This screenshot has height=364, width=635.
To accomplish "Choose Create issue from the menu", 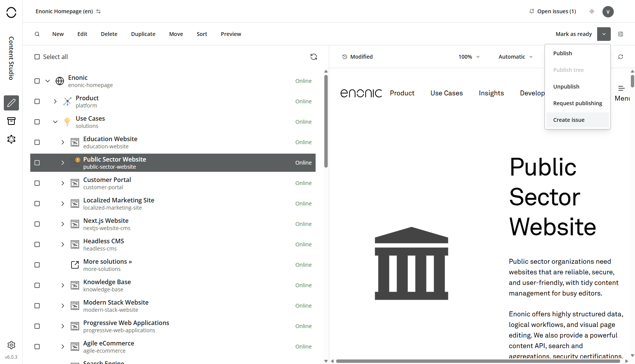I will point(577,120).
